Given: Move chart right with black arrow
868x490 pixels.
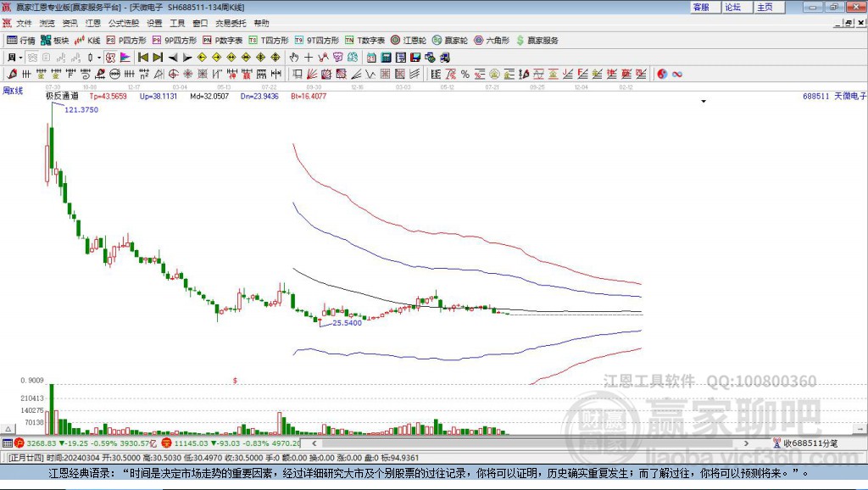Looking at the screenshot, I should point(187,57).
